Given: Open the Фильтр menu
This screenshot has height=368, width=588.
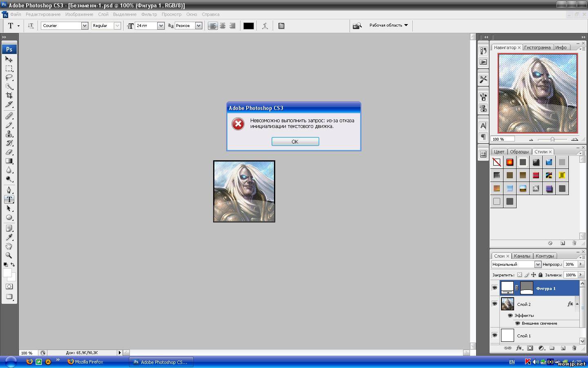Looking at the screenshot, I should click(149, 14).
